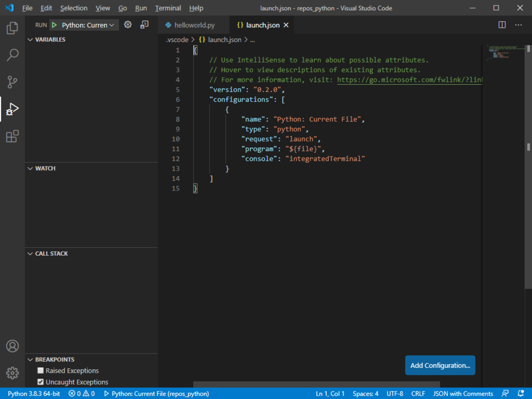This screenshot has height=399, width=532.
Task: Open the Edit menu
Action: point(46,8)
